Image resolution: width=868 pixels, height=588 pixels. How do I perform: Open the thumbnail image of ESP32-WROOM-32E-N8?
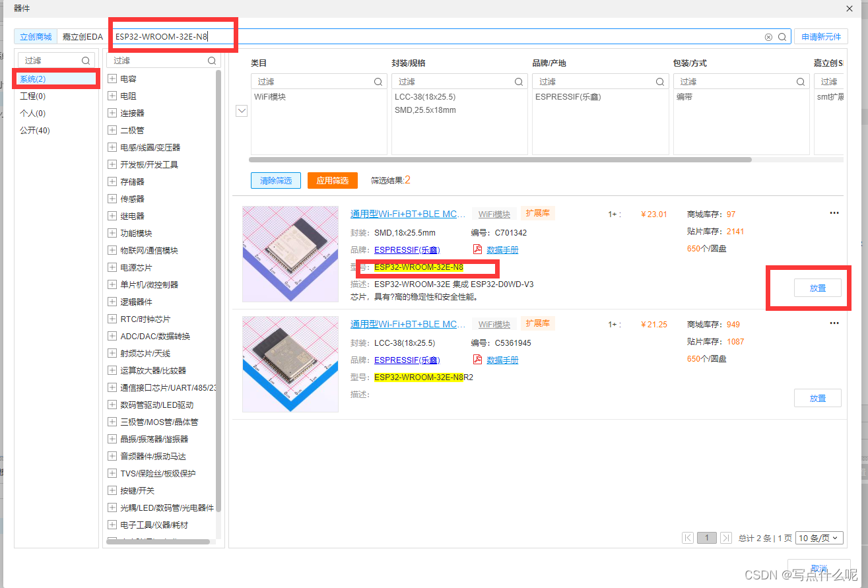point(290,254)
